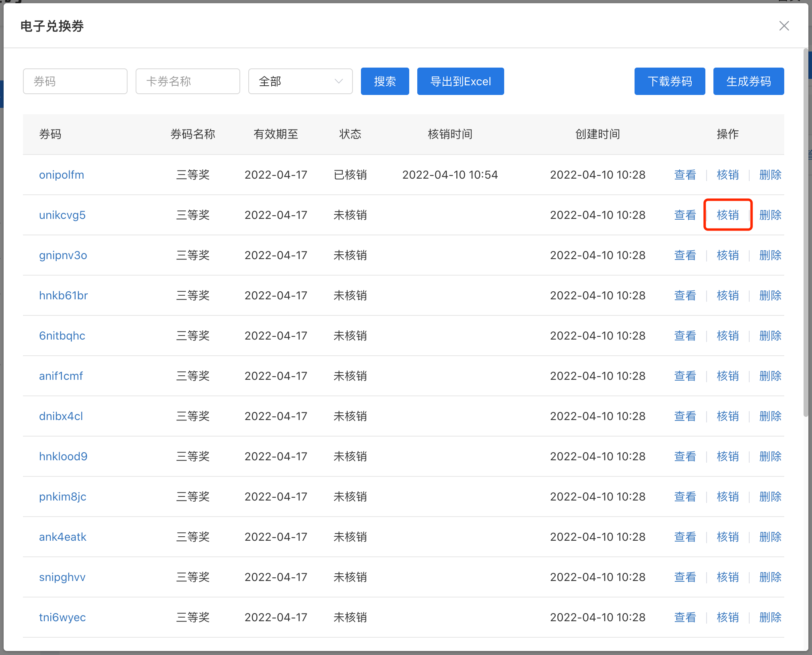
Task: Focus the 券码 search field
Action: click(75, 81)
